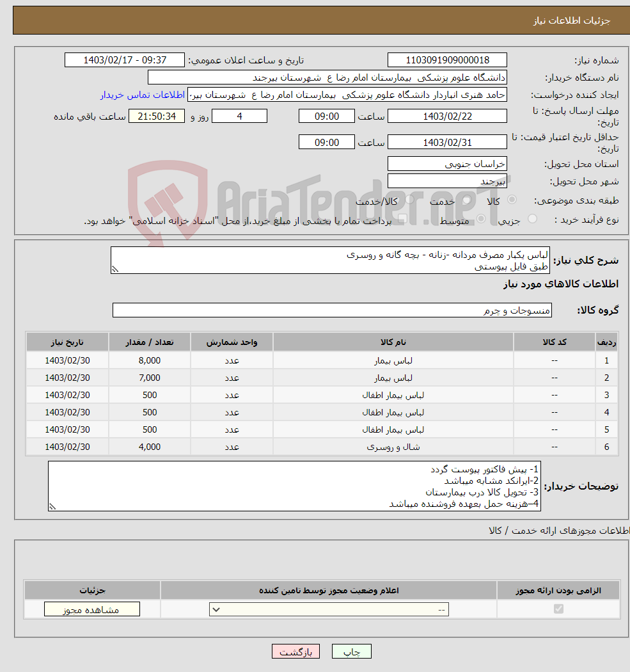Click لباس بیمار اطفال in row 3
The image size is (630, 672).
[x=393, y=395]
